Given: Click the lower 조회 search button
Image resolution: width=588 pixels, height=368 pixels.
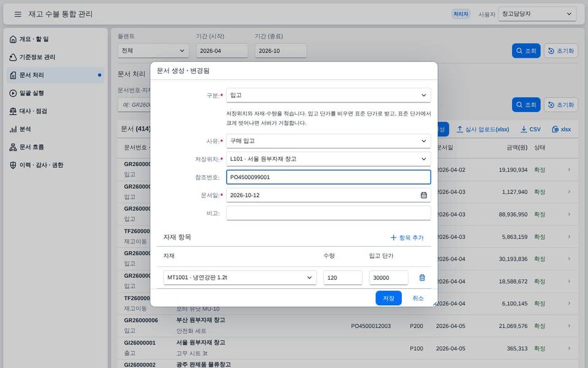Looking at the screenshot, I should tap(526, 105).
